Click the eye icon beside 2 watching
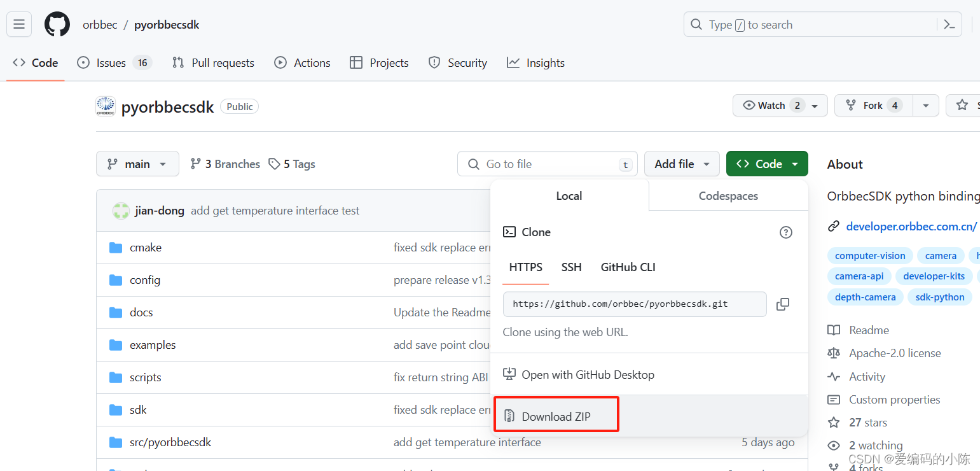 [x=834, y=446]
